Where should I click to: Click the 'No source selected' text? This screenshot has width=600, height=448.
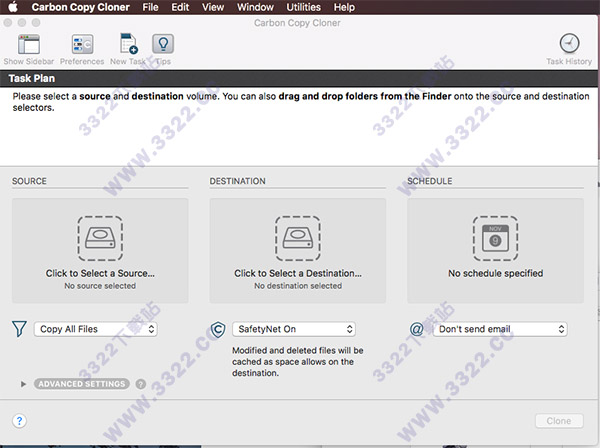tap(100, 286)
